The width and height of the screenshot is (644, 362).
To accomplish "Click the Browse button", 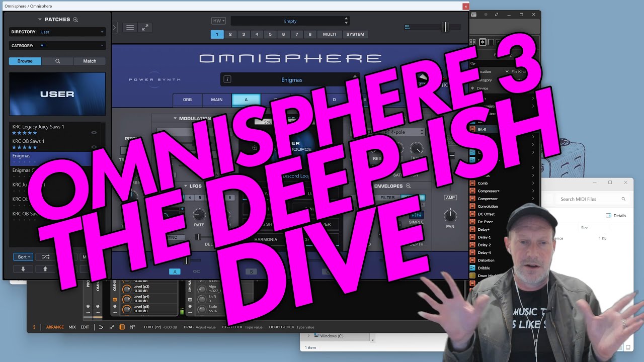I will click(x=25, y=61).
